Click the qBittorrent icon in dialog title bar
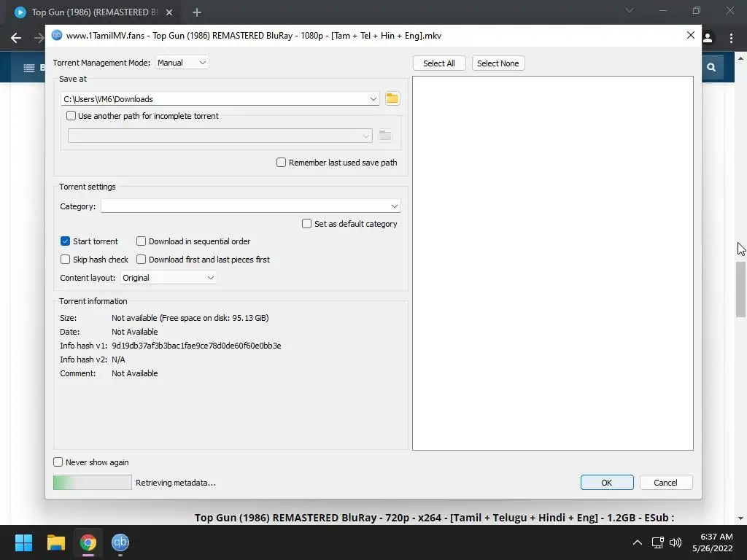Screen dimensions: 747x560 pos(57,35)
